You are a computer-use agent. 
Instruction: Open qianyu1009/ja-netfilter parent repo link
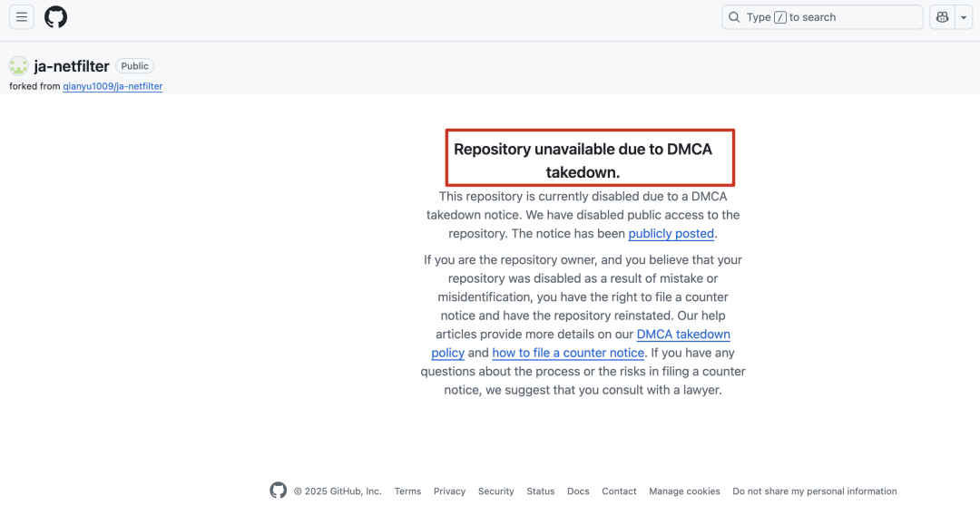point(113,86)
